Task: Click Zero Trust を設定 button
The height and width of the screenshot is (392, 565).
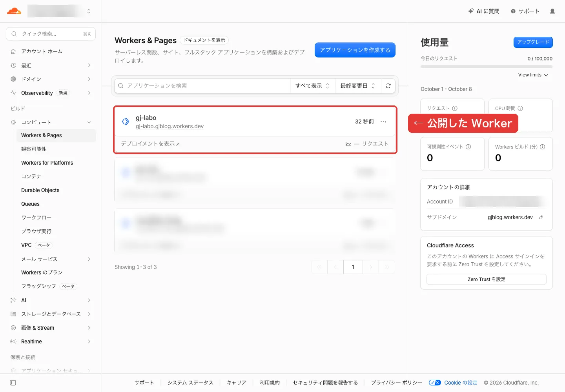Action: pos(487,279)
